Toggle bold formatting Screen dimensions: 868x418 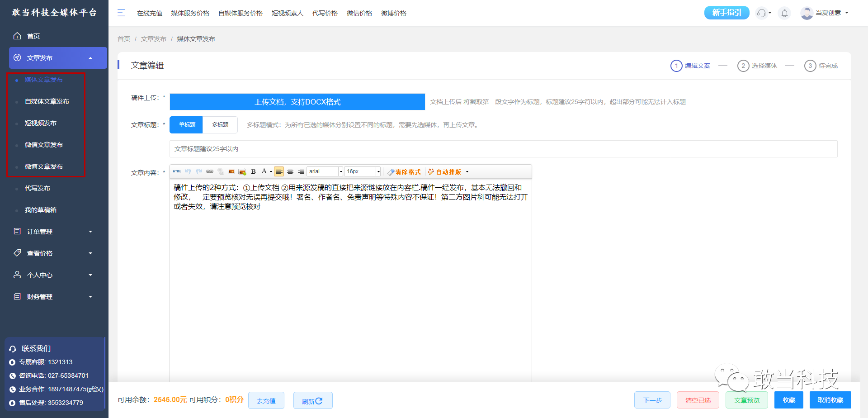click(x=253, y=171)
